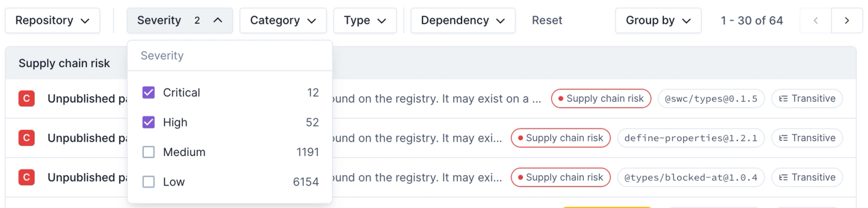The height and width of the screenshot is (208, 868).
Task: Go to previous page of results
Action: tap(815, 21)
